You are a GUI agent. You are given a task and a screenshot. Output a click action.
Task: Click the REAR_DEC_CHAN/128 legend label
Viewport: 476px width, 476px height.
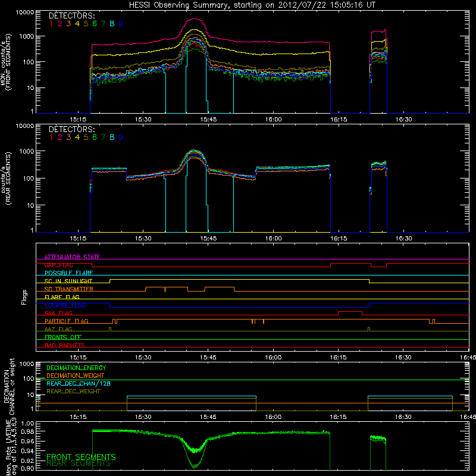(x=79, y=383)
